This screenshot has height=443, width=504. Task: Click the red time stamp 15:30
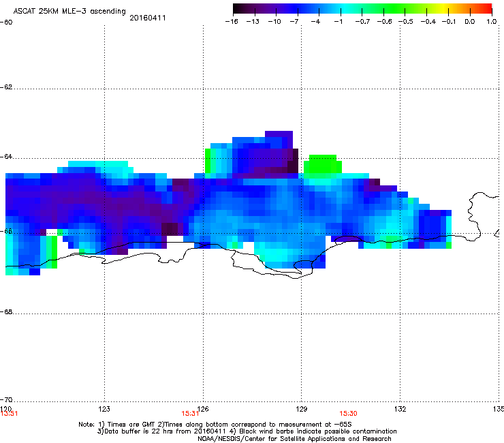349,414
